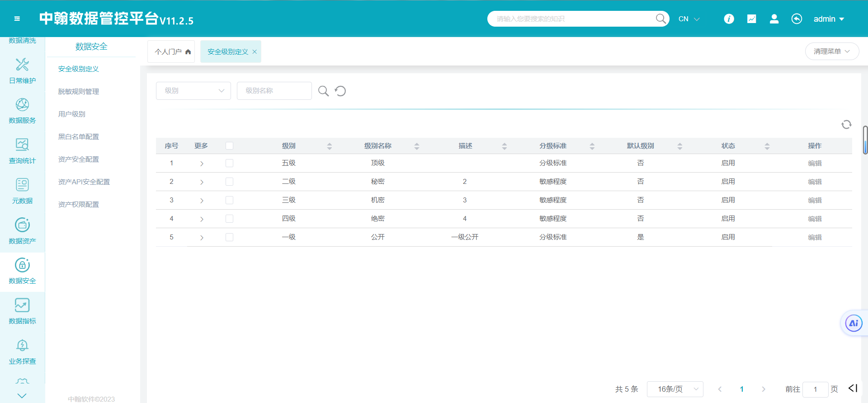Expand row 1 五级 details
This screenshot has width=868, height=403.
coord(202,164)
